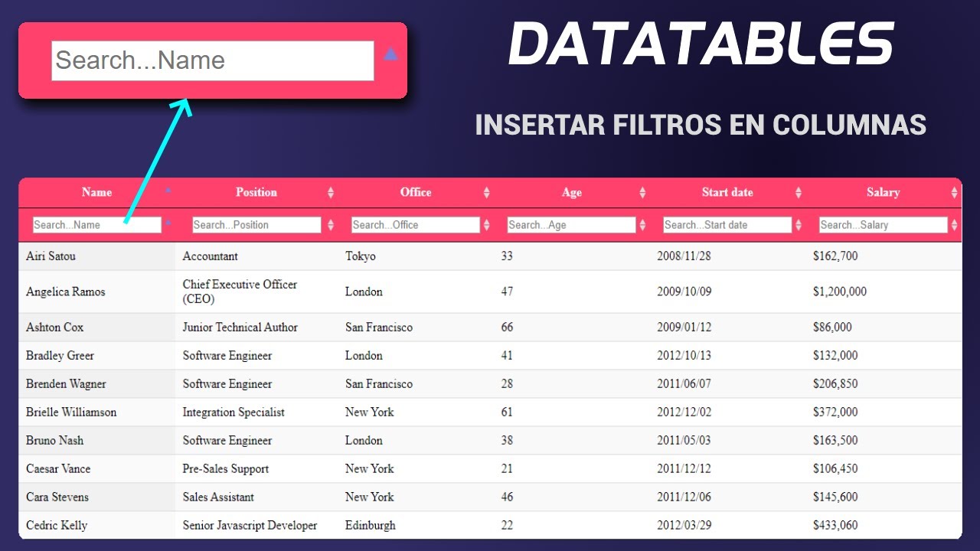Select the Bruno Nash name cell
This screenshot has width=980, height=551.
[x=97, y=441]
